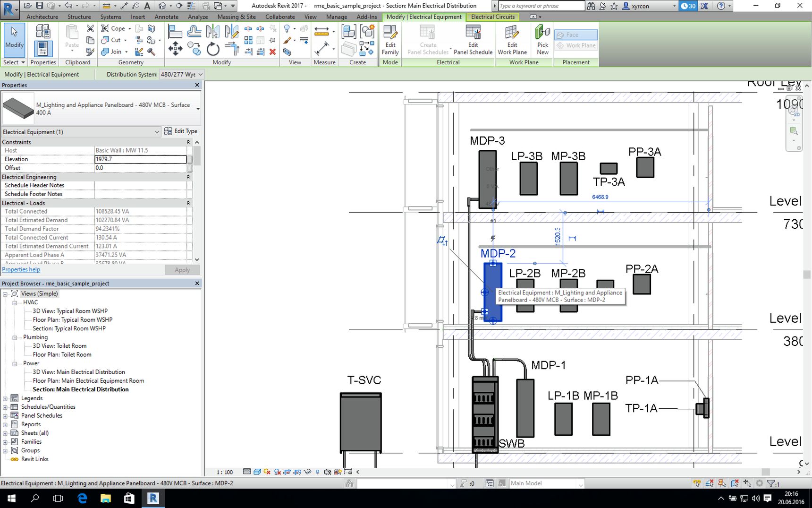Expand the Panel Schedules tree node
This screenshot has width=812, height=508.
[5, 416]
